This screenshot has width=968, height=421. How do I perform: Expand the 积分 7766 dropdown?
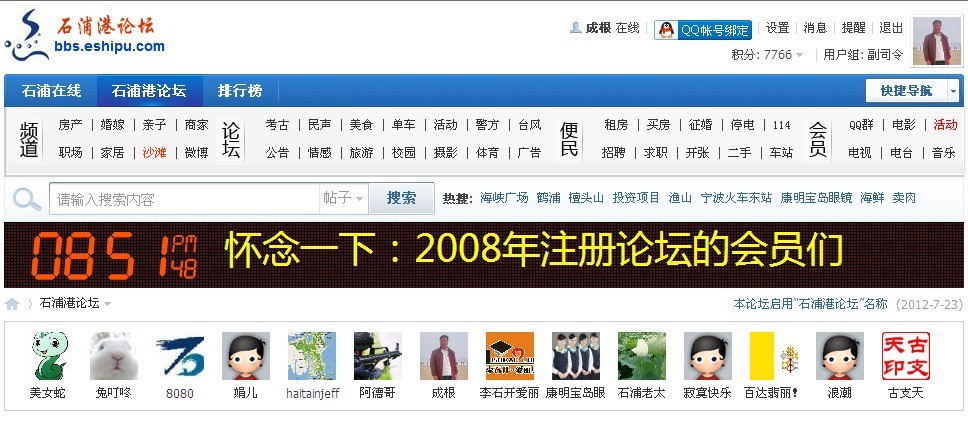point(799,55)
